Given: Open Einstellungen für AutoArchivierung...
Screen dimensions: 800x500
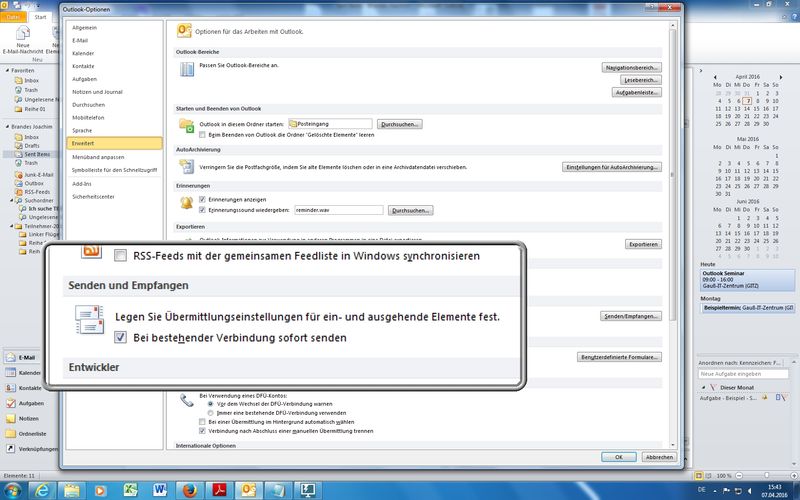Looking at the screenshot, I should (612, 167).
